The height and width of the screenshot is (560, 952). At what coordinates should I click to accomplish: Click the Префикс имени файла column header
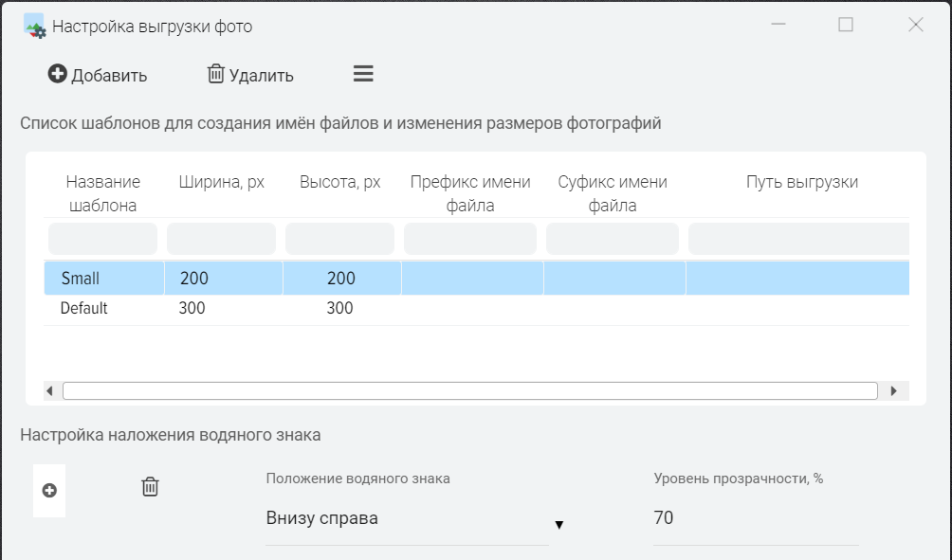point(469,193)
